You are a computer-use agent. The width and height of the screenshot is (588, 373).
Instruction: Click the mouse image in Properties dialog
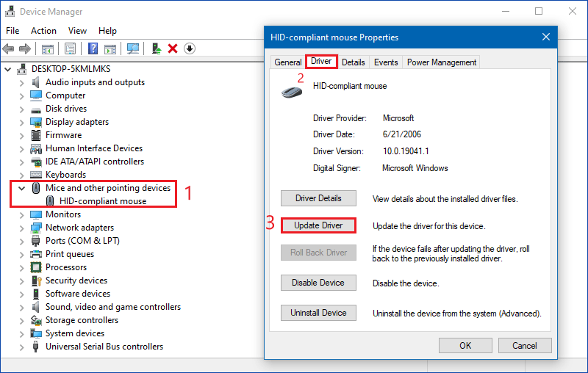pos(292,92)
